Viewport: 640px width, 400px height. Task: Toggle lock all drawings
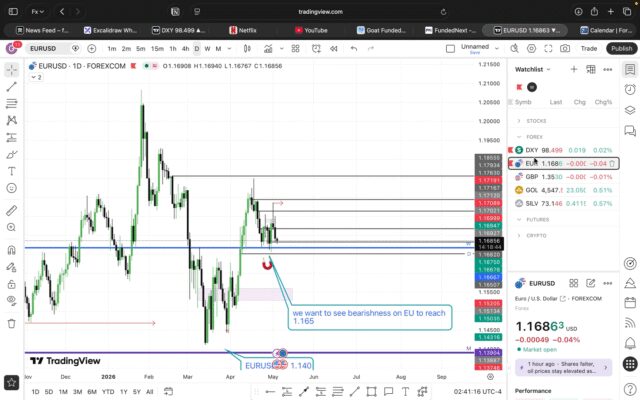point(11,284)
